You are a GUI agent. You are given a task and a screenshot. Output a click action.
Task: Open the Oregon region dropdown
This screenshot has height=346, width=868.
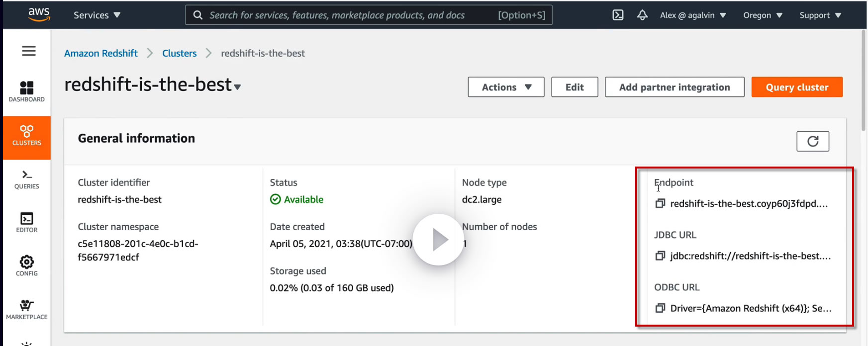[763, 15]
